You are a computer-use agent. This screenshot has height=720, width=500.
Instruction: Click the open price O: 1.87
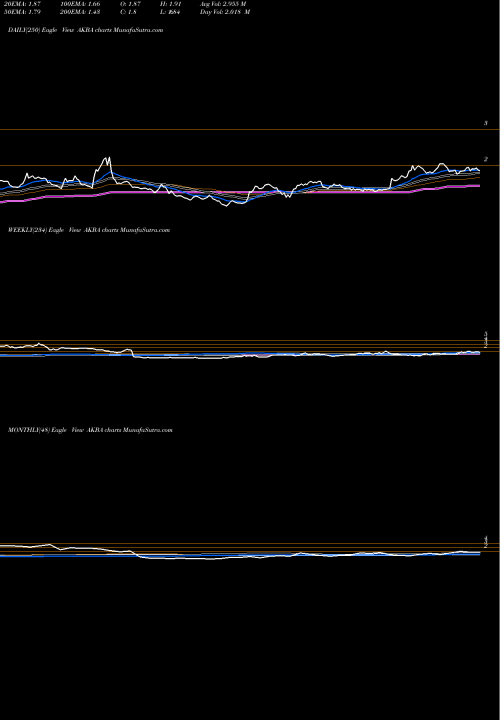tap(130, 4)
